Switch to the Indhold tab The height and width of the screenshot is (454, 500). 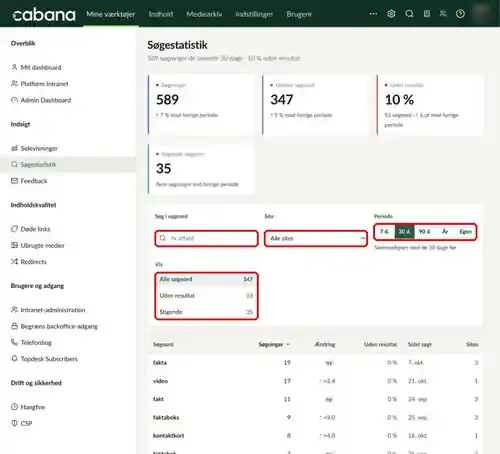click(161, 14)
